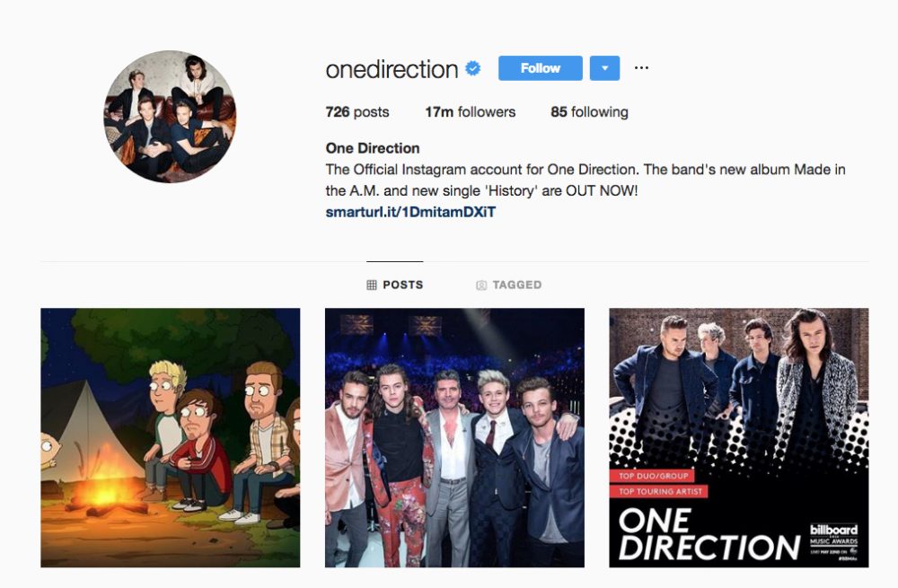Open the round band profile picture

click(x=170, y=116)
